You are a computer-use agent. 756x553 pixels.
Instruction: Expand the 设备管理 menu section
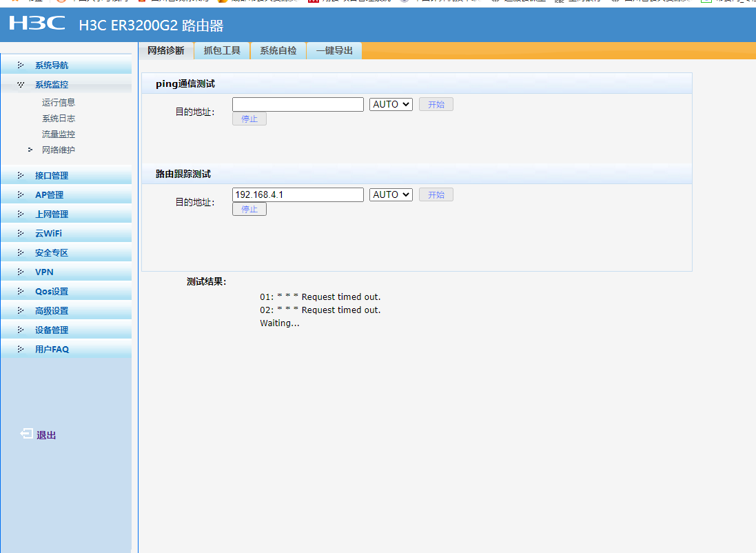point(66,330)
